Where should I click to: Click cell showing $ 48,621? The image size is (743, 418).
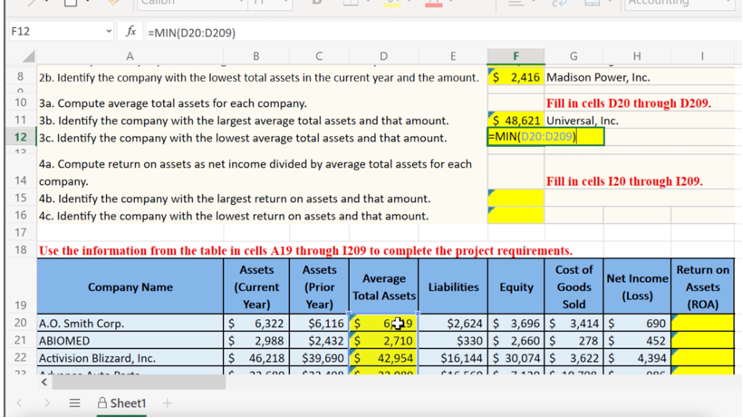click(x=516, y=120)
